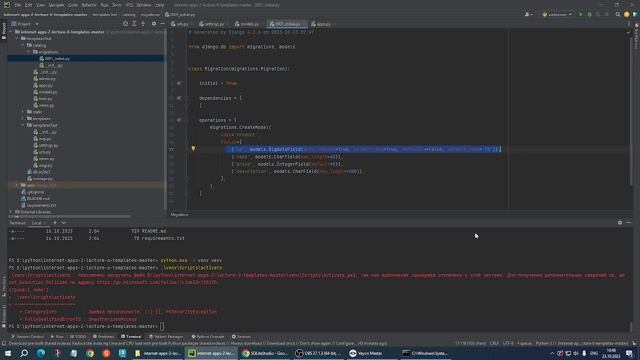Start debugging with the green bug icon
This screenshot has width=640, height=360.
click(x=589, y=14)
